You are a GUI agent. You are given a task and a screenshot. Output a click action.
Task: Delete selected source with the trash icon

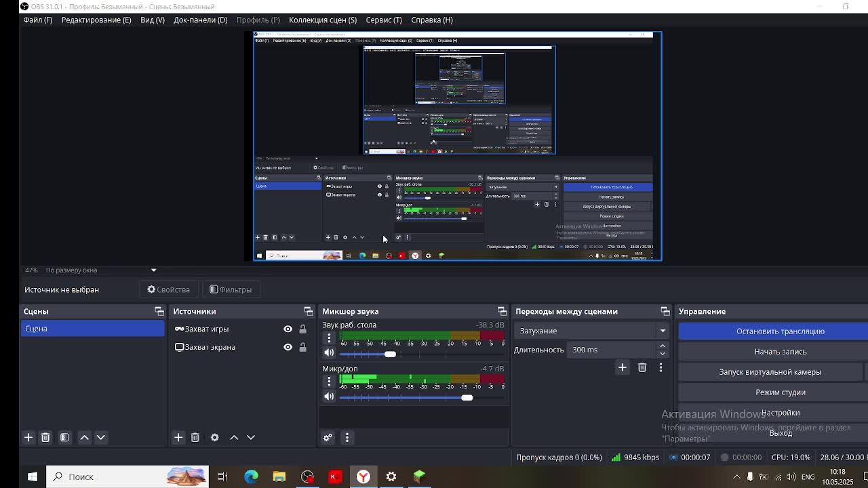point(195,437)
